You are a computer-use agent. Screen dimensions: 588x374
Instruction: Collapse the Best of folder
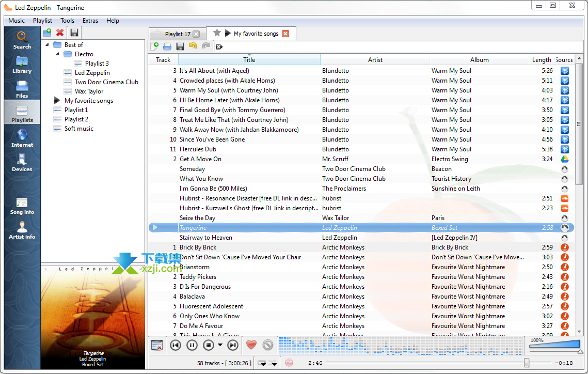coord(47,45)
